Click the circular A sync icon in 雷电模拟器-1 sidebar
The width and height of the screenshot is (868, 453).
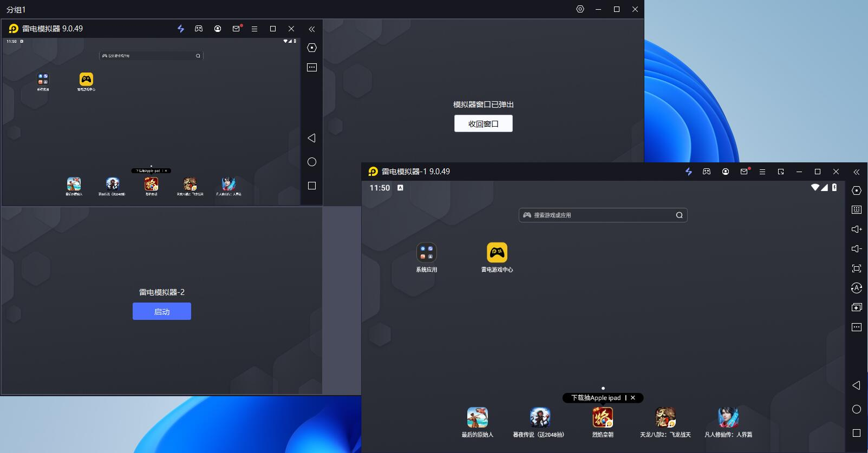click(856, 288)
